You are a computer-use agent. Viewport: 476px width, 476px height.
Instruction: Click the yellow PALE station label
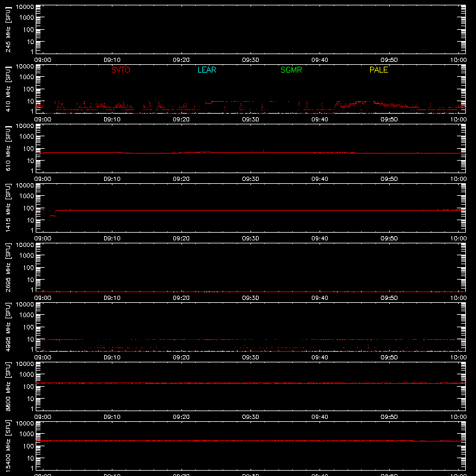[378, 70]
